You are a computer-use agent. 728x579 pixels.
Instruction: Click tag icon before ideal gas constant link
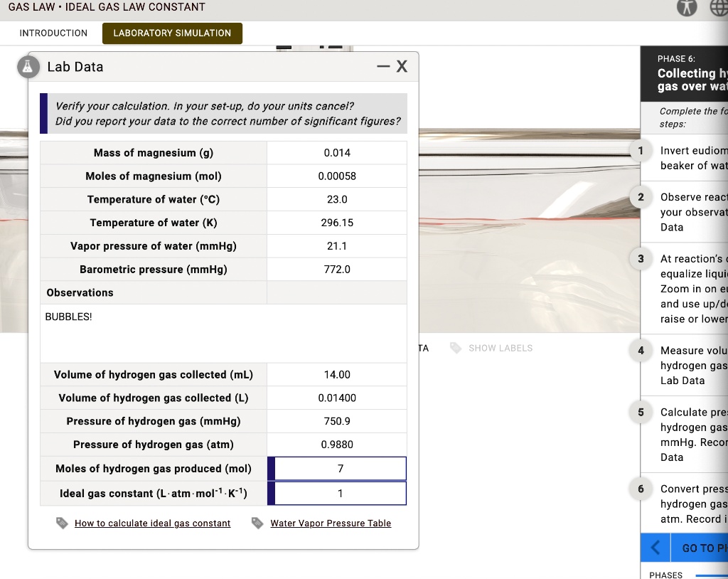click(63, 524)
